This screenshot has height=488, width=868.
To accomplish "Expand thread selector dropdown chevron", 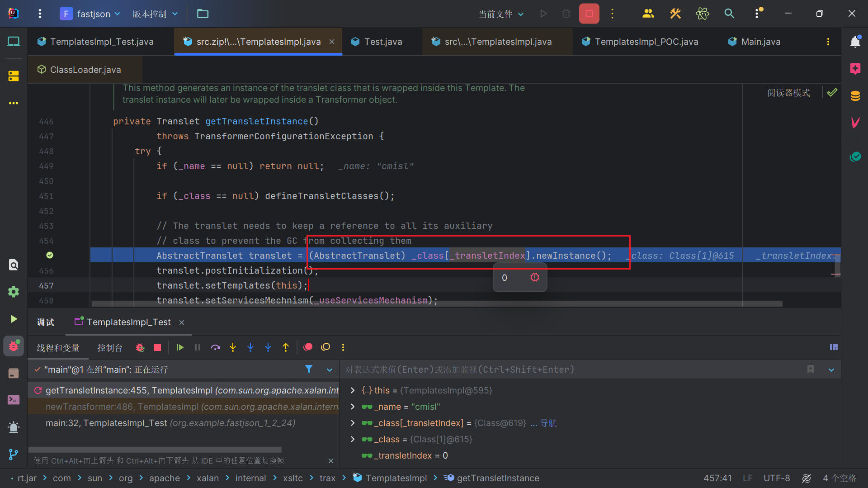I will tap(330, 370).
